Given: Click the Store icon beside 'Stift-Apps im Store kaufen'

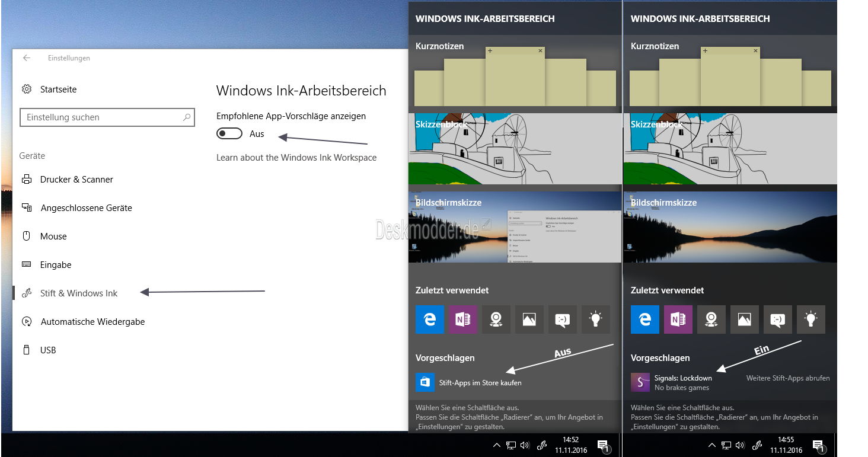Looking at the screenshot, I should click(x=425, y=382).
